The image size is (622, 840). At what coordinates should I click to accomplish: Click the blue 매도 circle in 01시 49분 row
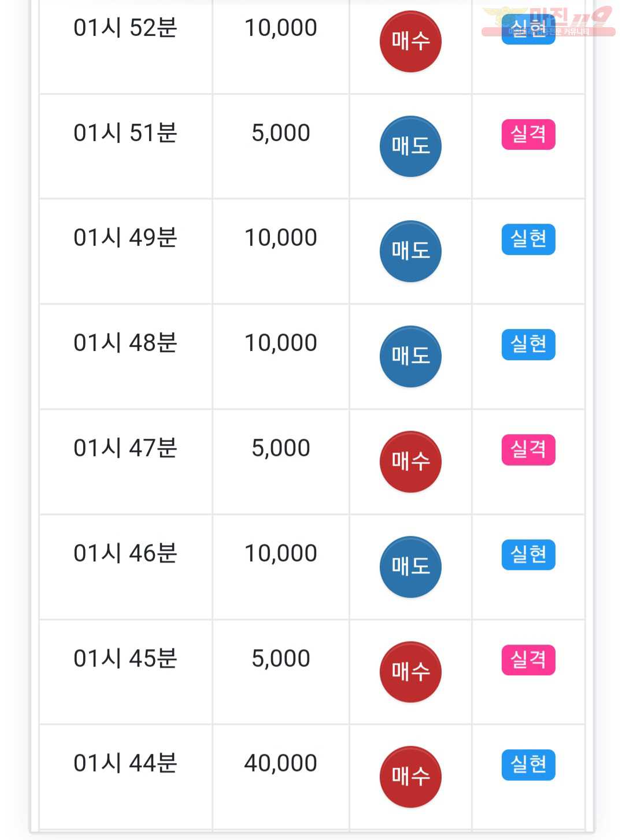(x=410, y=251)
